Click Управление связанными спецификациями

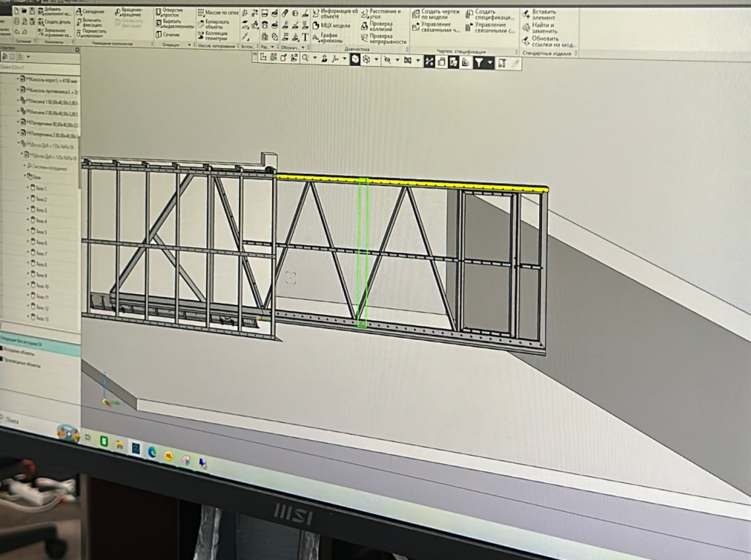[491, 28]
